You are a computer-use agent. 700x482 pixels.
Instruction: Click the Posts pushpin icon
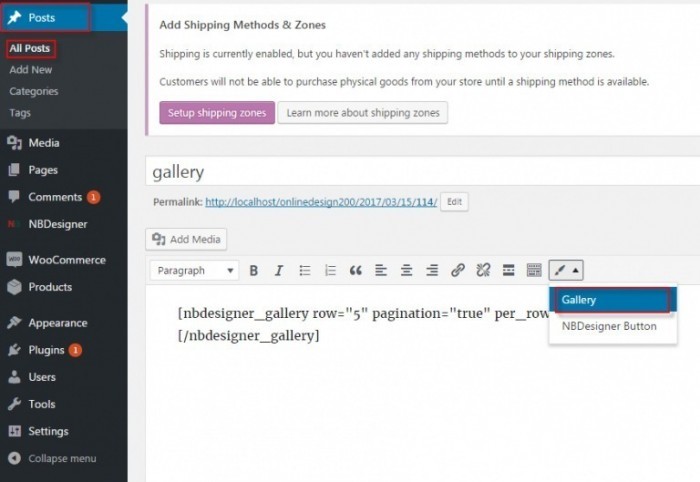pos(14,18)
